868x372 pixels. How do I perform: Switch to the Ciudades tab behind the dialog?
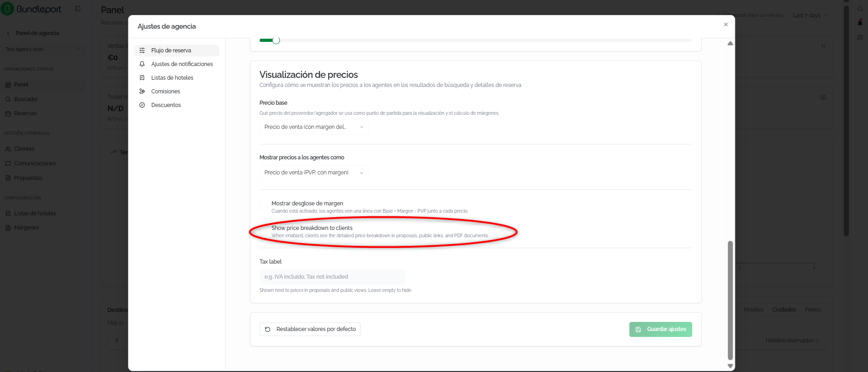point(784,310)
